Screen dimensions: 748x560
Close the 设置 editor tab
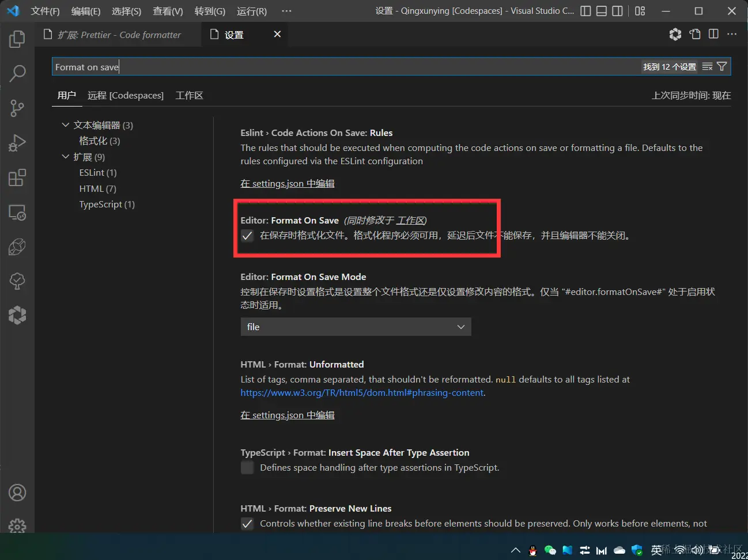277,35
